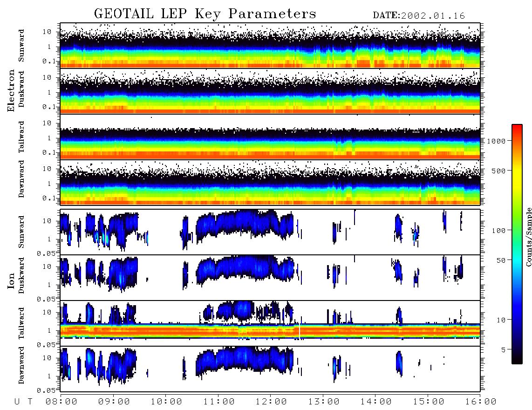Click the "Duskward" label of the Electron group
The image size is (532, 410).
pos(21,89)
